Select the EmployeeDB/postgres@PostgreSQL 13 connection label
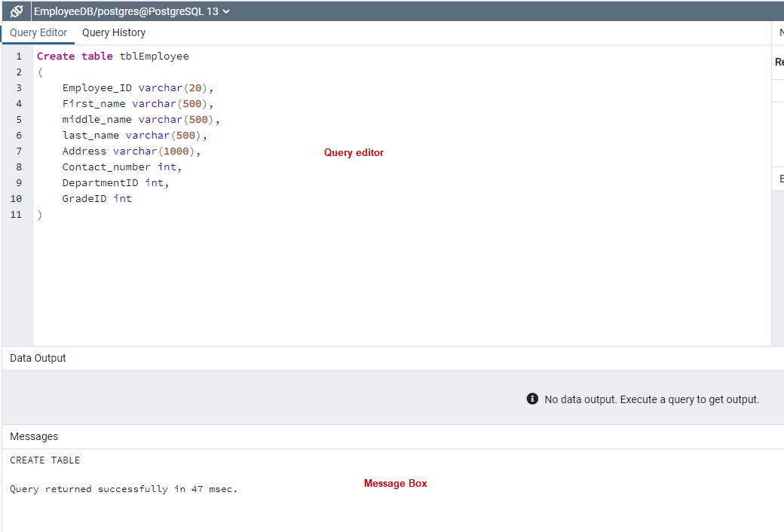The width and height of the screenshot is (784, 532). click(126, 11)
